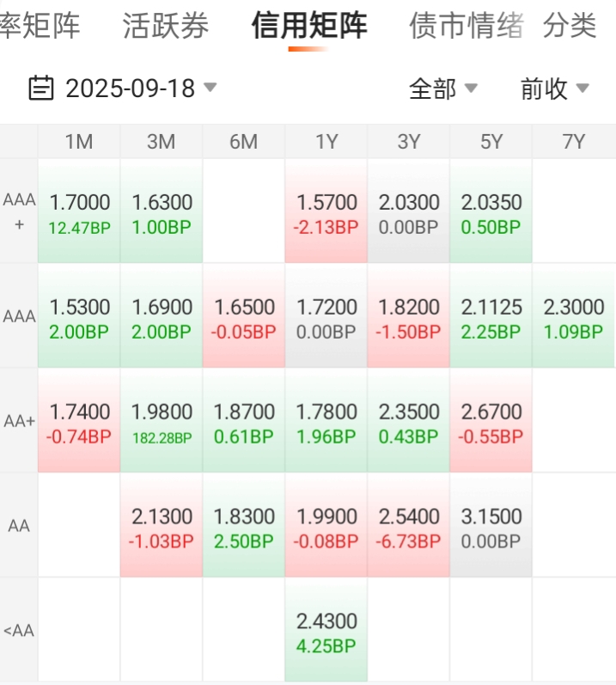Select the AAA rating row label
This screenshot has width=616, height=685.
point(19,315)
